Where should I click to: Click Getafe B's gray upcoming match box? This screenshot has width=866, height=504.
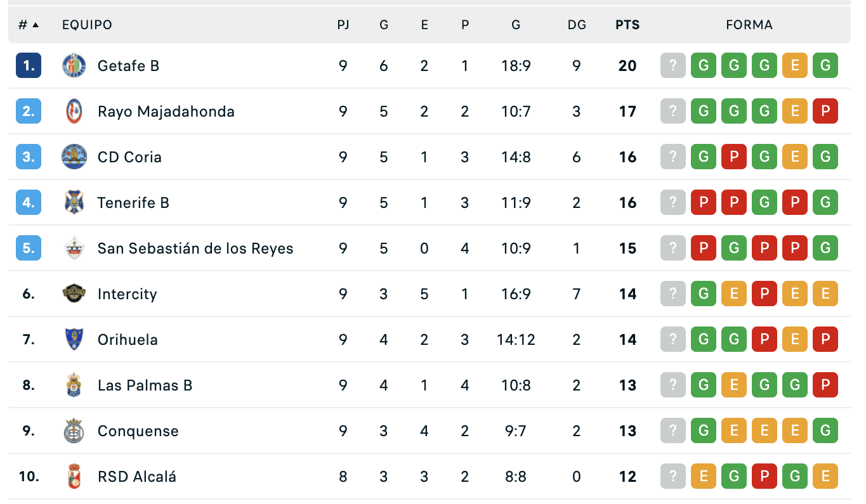[x=673, y=66]
